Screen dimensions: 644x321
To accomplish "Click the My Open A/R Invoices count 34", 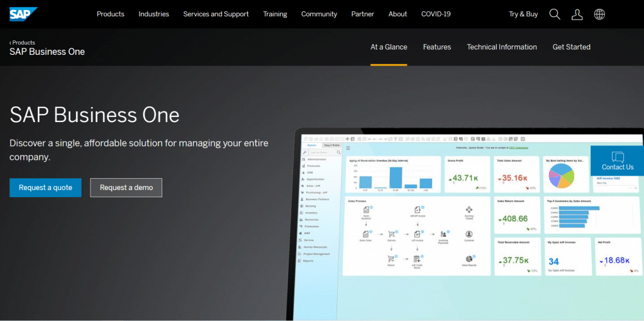I will [x=553, y=261].
